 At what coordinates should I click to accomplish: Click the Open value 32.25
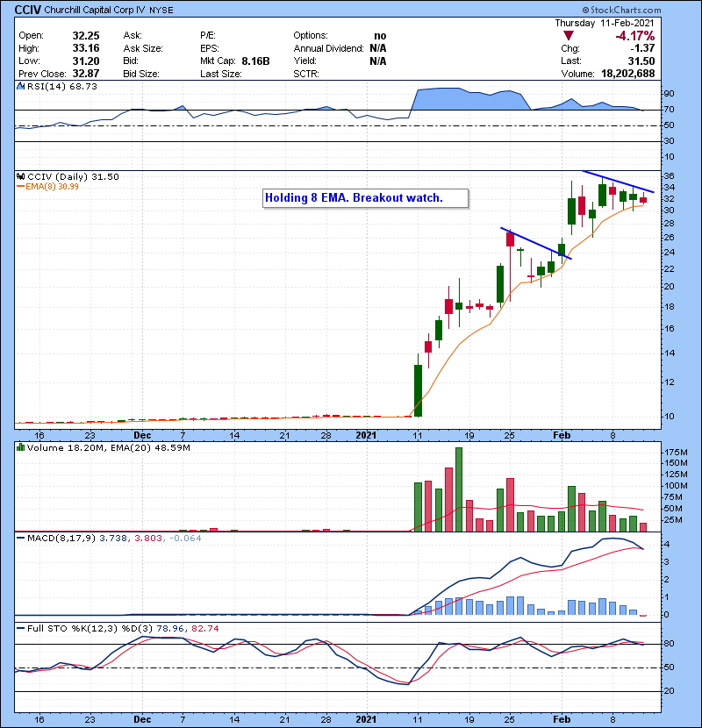click(86, 36)
